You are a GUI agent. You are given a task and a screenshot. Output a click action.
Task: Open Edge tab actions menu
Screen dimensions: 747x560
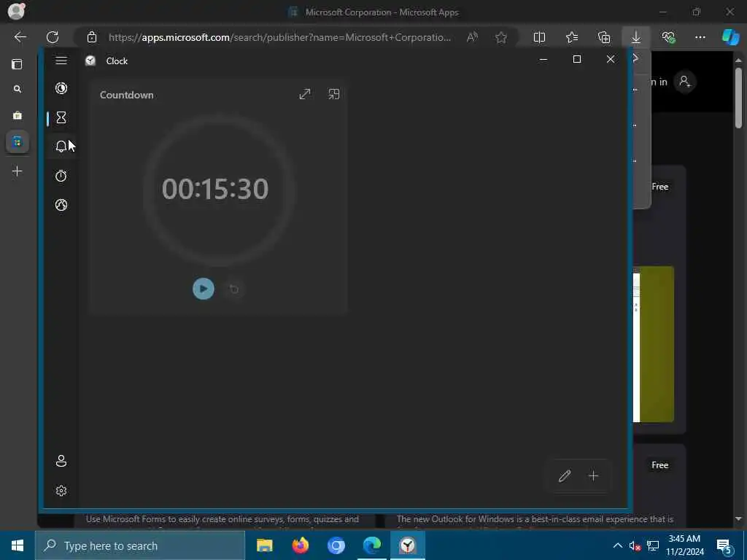point(17,64)
